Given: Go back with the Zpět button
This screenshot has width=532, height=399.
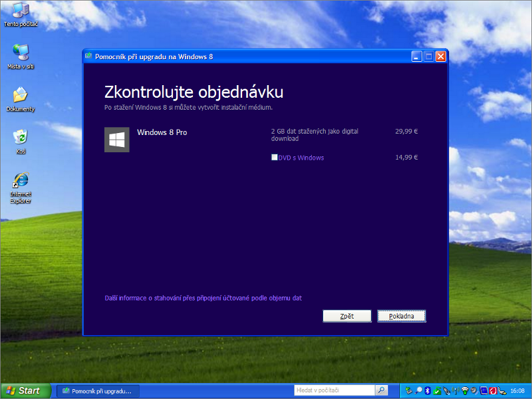Looking at the screenshot, I should pos(346,316).
